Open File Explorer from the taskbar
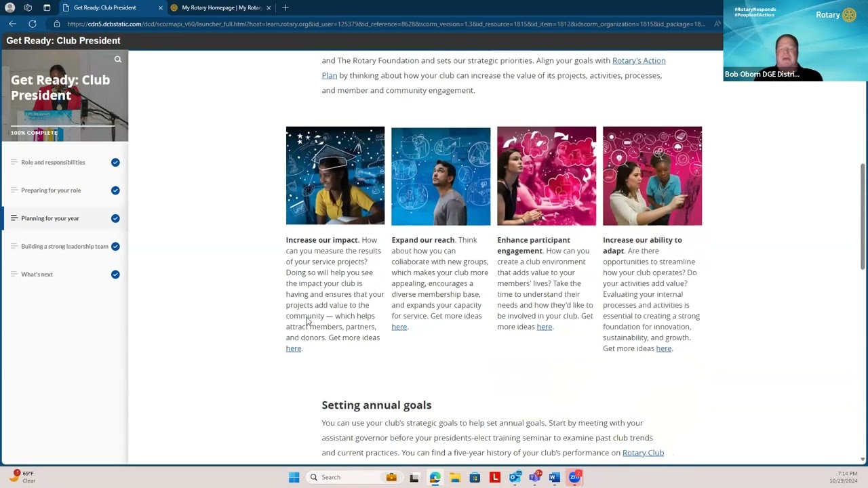This screenshot has height=488, width=868. pyautogui.click(x=454, y=477)
